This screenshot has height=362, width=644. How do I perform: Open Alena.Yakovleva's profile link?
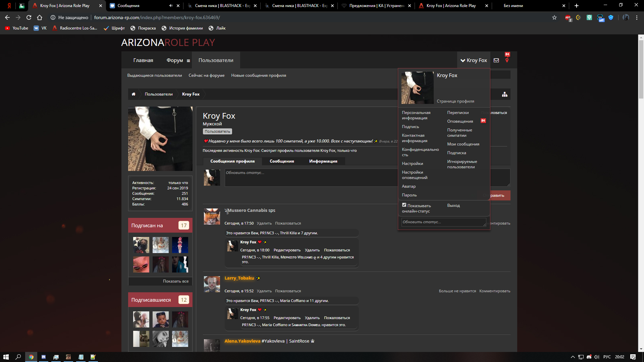[x=242, y=341]
